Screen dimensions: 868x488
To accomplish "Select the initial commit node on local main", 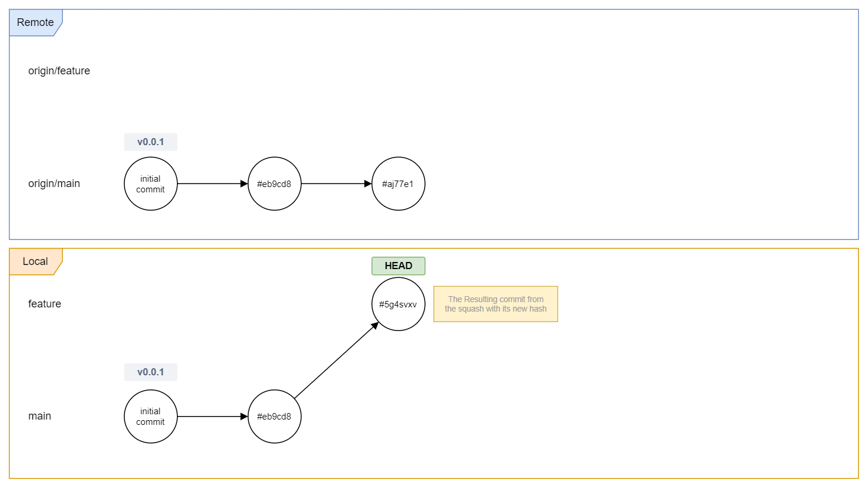I will (x=150, y=417).
